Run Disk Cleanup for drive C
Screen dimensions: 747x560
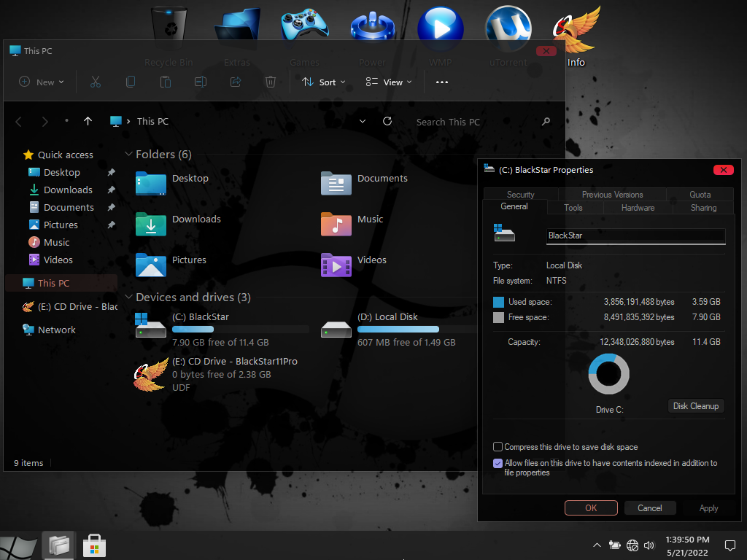pyautogui.click(x=695, y=406)
